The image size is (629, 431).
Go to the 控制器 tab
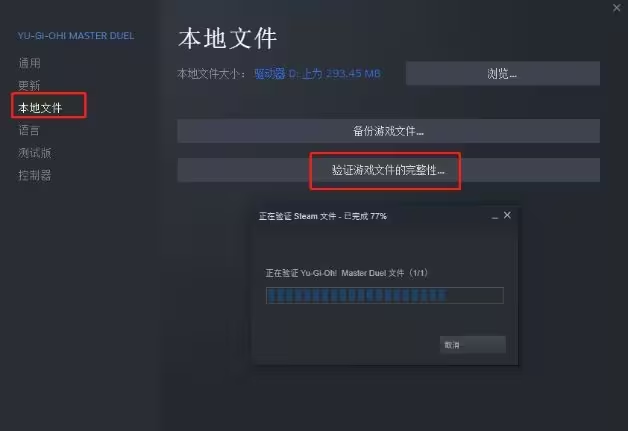[x=35, y=175]
